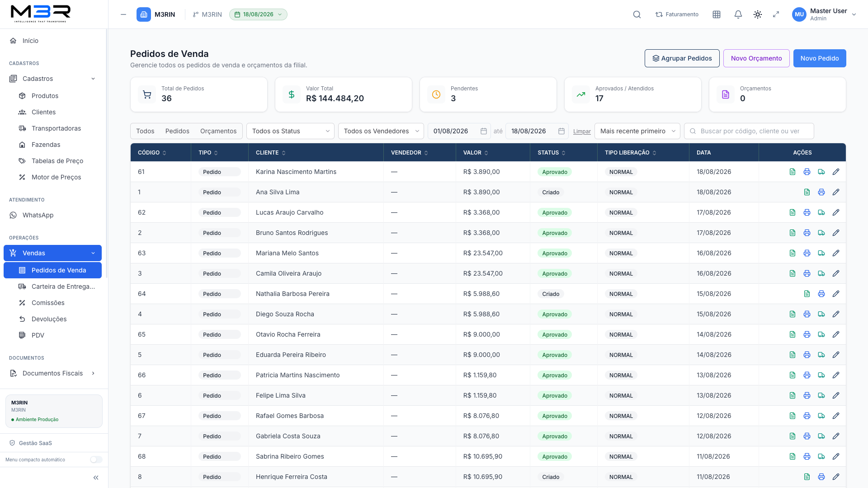
Task: Switch to Orçamentos tab
Action: (x=218, y=131)
